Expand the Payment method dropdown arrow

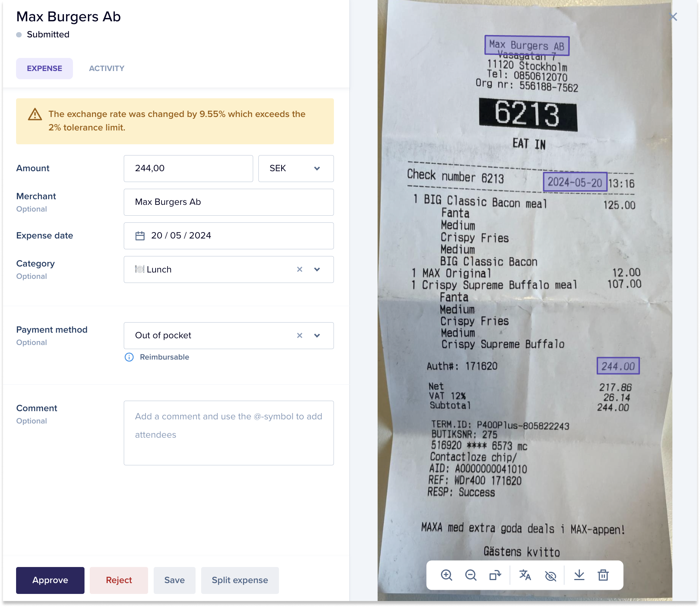tap(317, 336)
